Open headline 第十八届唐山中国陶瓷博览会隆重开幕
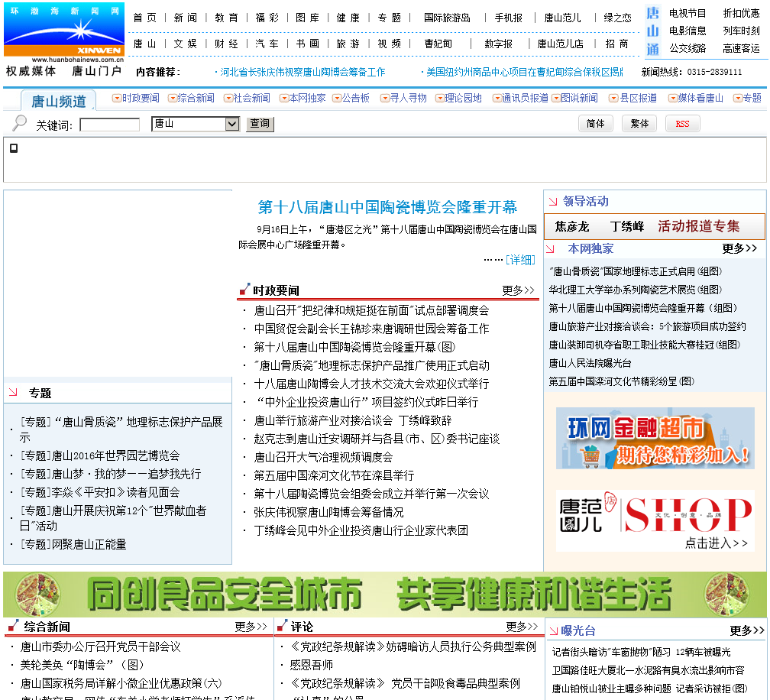 pos(387,207)
